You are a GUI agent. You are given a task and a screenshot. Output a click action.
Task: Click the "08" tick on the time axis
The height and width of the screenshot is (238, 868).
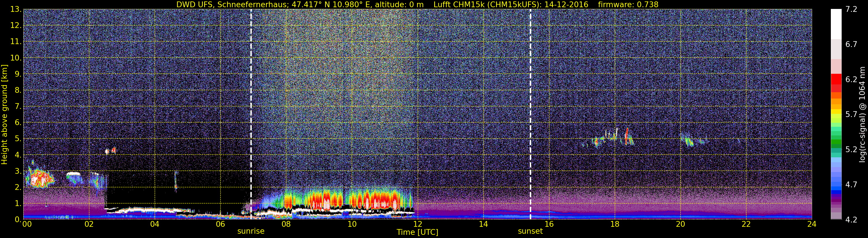286,224
